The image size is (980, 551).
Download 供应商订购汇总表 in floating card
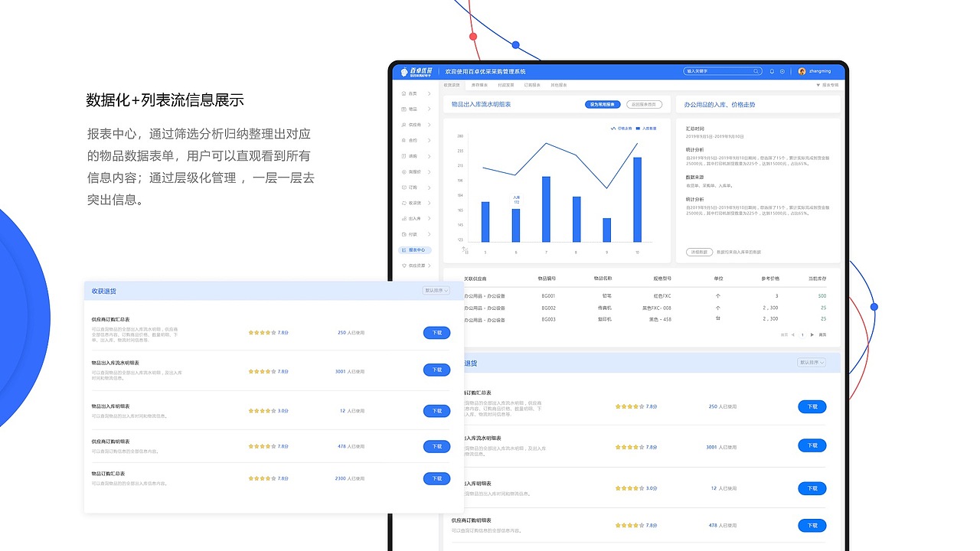(x=436, y=333)
